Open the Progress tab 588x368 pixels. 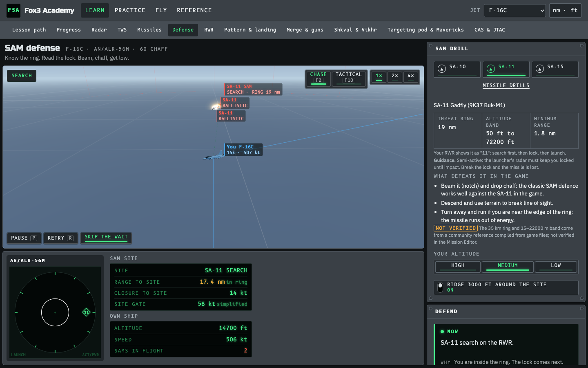[69, 30]
